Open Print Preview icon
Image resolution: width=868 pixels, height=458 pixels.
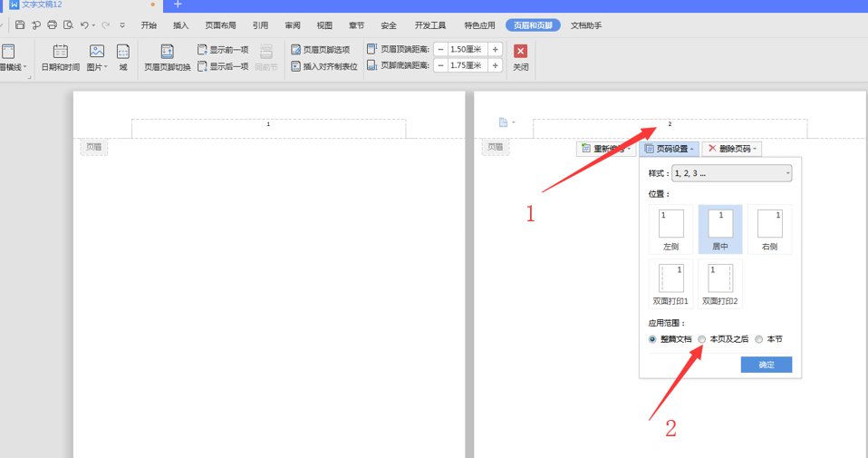68,24
